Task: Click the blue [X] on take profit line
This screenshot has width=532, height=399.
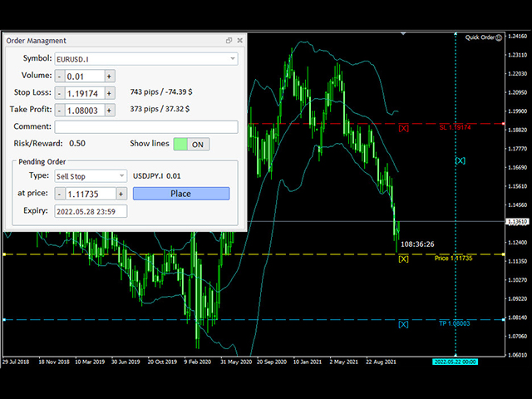Action: (404, 324)
